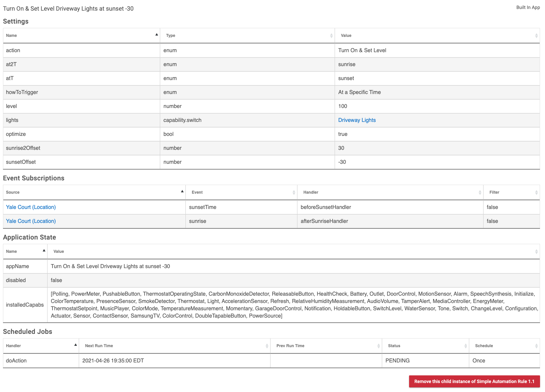
Task: Click the 'At a Specific Time' value
Action: [x=360, y=92]
